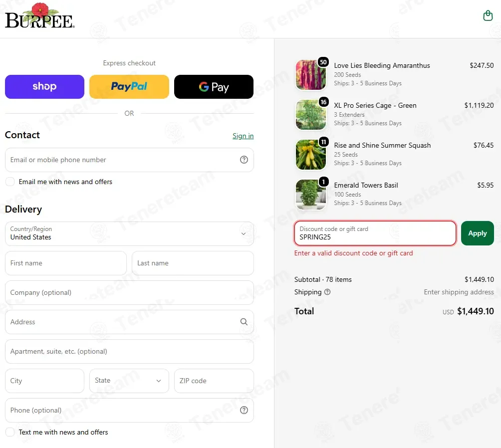Pay with Shop express checkout
This screenshot has height=448, width=501.
[45, 87]
